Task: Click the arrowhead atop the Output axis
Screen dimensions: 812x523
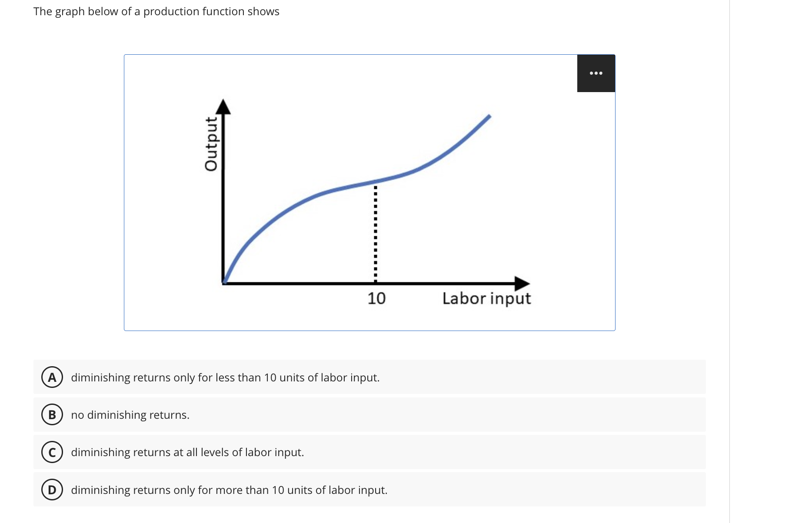Action: (223, 106)
